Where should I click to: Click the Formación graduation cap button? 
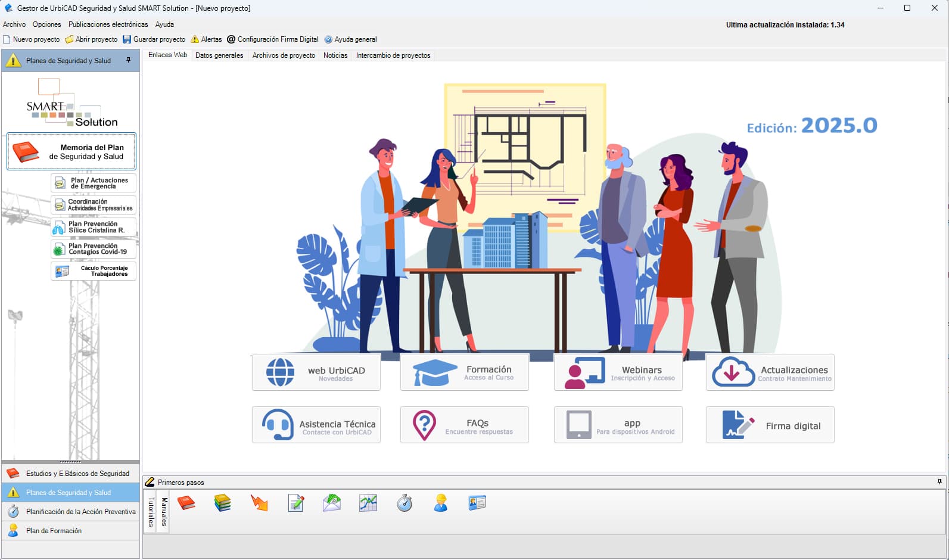click(465, 372)
